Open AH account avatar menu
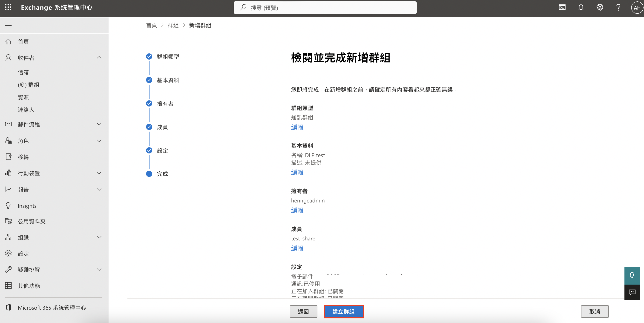644x323 pixels. [637, 8]
